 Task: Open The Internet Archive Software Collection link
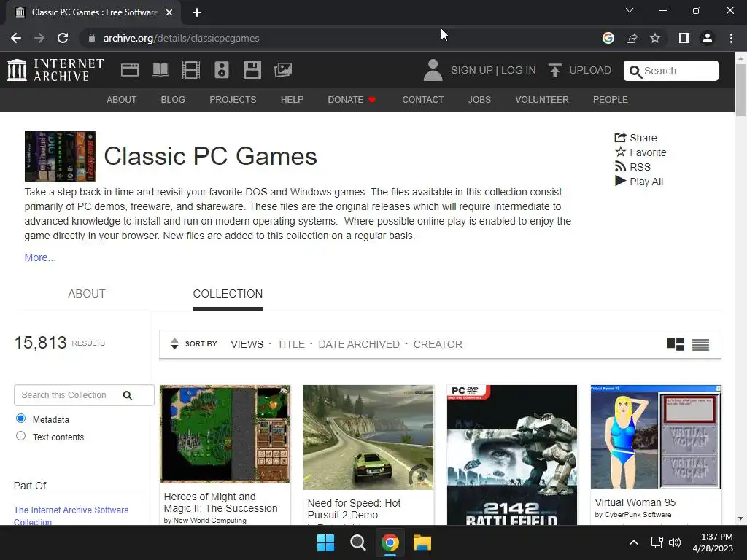click(71, 516)
